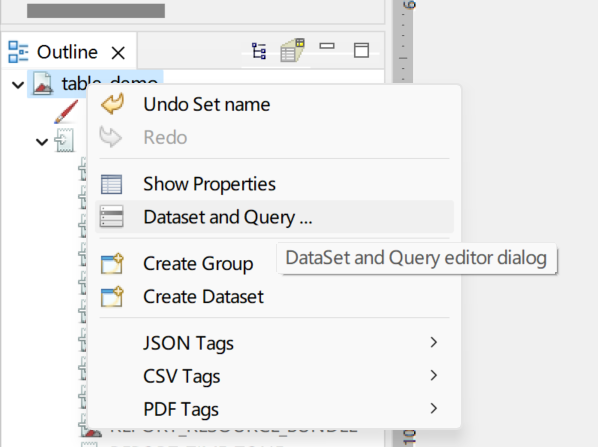
Task: Collapse the parameters tree node
Action: tap(42, 142)
